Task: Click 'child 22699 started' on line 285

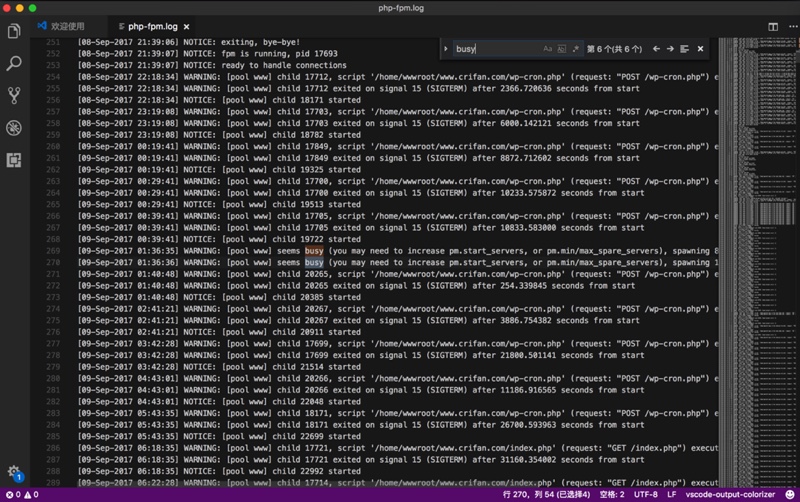Action: (316, 437)
